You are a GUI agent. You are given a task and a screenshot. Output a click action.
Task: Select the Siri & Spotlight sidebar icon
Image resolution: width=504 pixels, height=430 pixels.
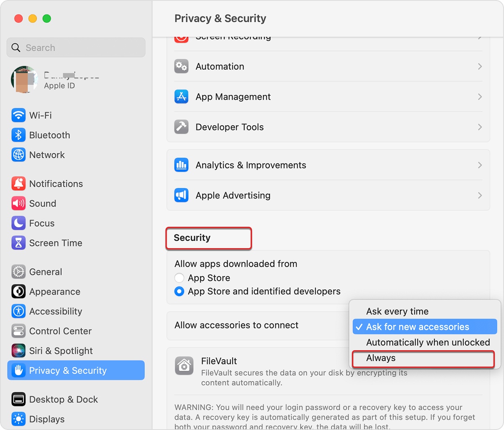pyautogui.click(x=18, y=351)
